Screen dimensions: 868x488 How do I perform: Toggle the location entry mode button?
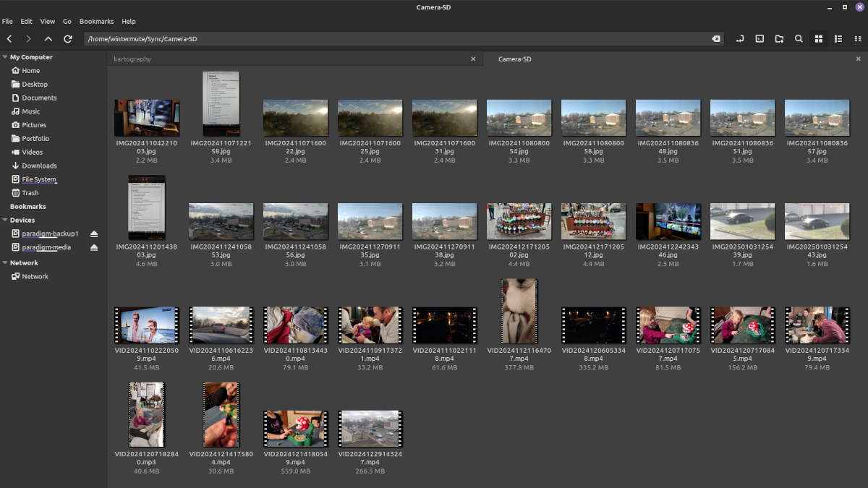pyautogui.click(x=740, y=39)
